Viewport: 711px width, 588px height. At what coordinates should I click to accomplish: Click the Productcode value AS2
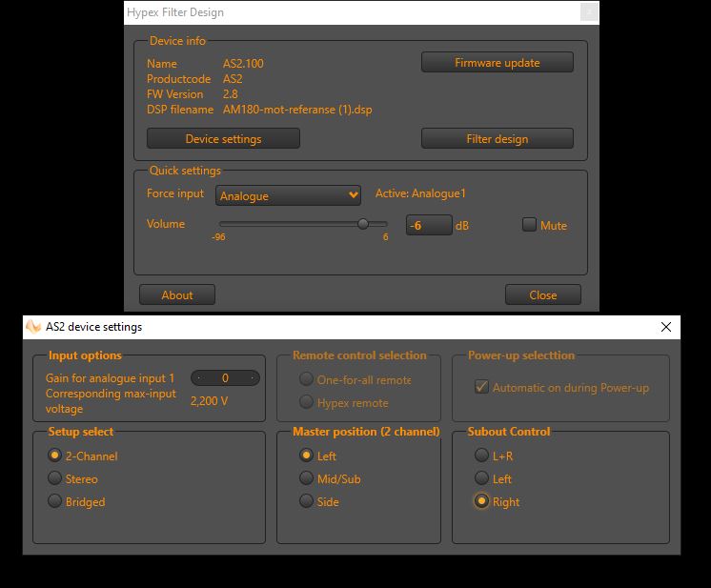click(x=233, y=79)
